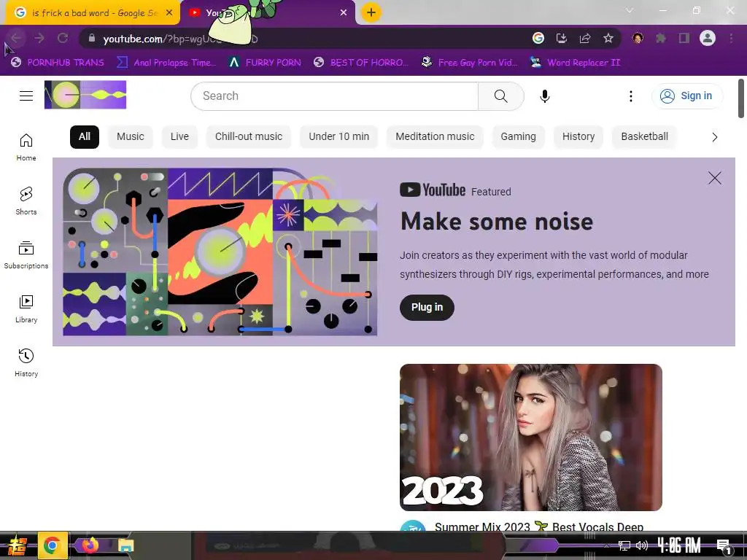This screenshot has width=747, height=560.
Task: Click the YouTube doodle logo
Action: coord(85,95)
